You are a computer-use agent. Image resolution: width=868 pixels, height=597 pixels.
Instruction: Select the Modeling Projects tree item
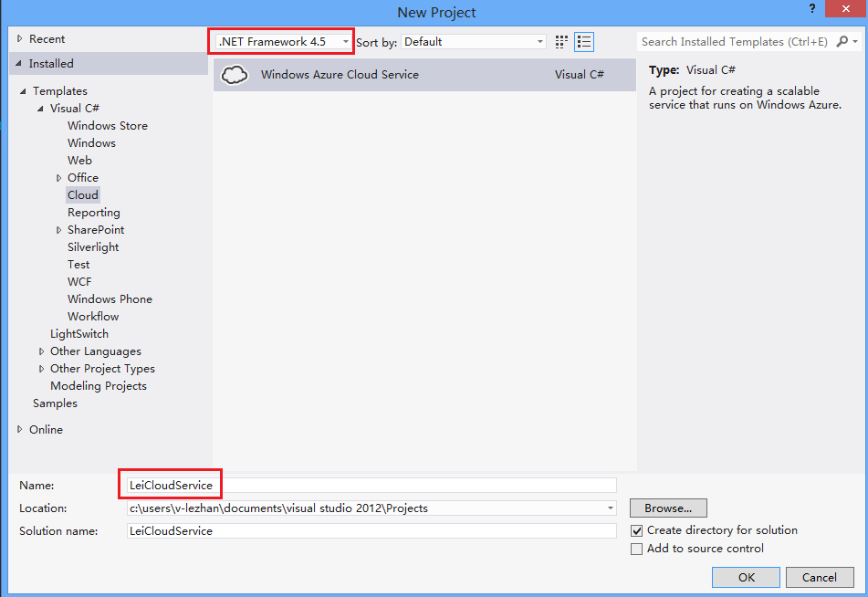click(x=98, y=386)
